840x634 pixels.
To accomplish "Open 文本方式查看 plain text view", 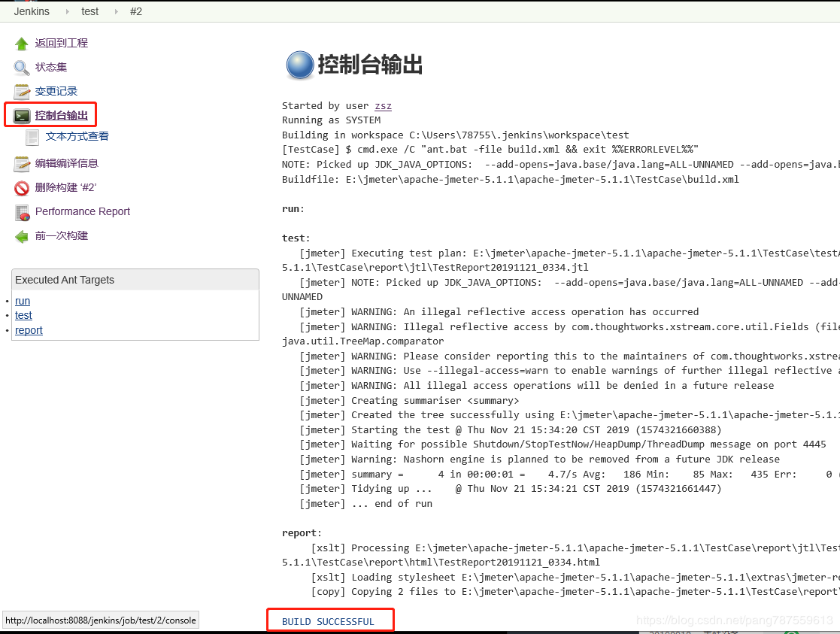I will [x=77, y=136].
